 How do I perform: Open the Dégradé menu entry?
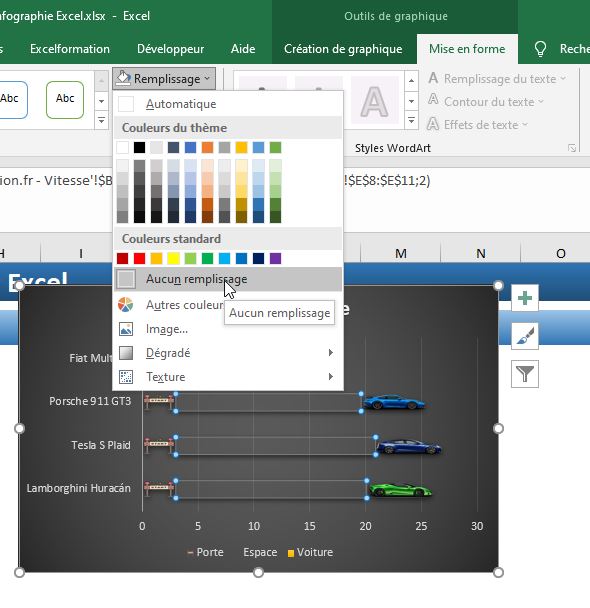coord(228,353)
